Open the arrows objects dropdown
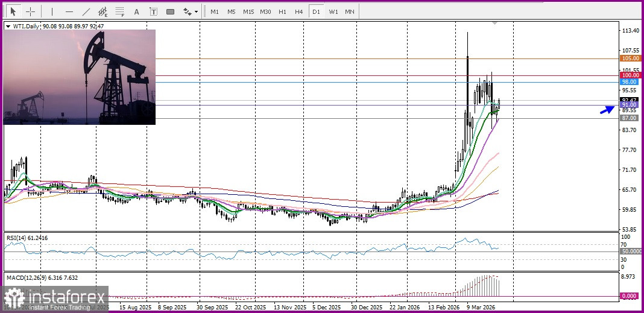The height and width of the screenshot is (313, 644). point(191,11)
